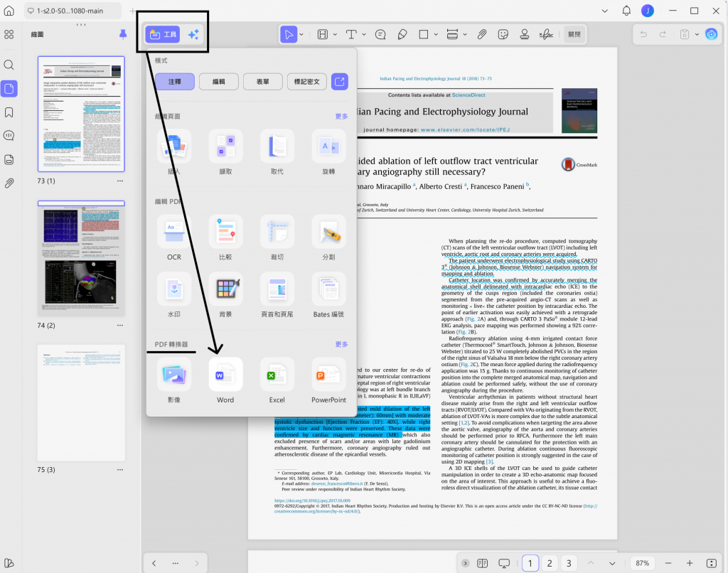The width and height of the screenshot is (728, 573).
Task: Open the 比較 compare tool
Action: [225, 237]
